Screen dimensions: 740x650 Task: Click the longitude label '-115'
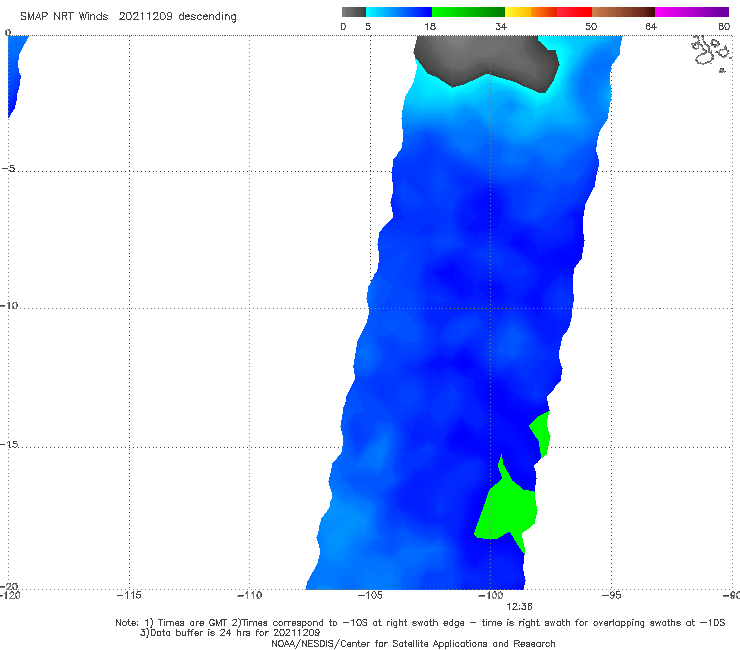click(x=129, y=595)
